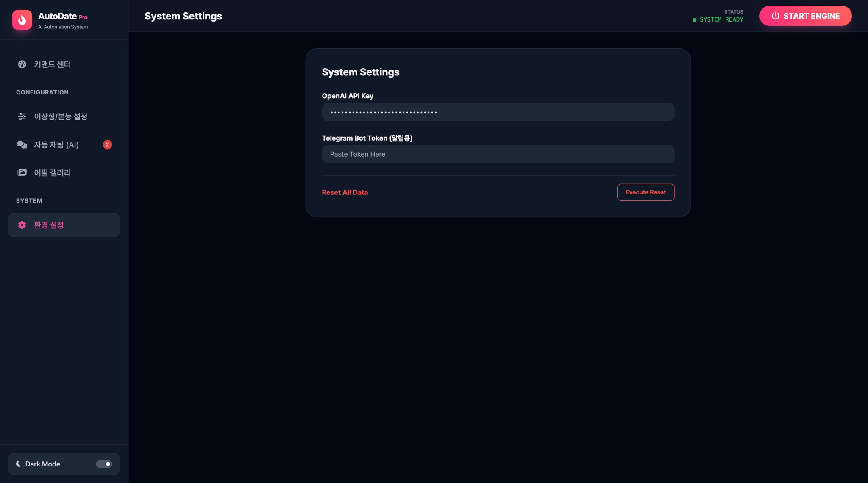Click the pink gear settings icon

22,225
